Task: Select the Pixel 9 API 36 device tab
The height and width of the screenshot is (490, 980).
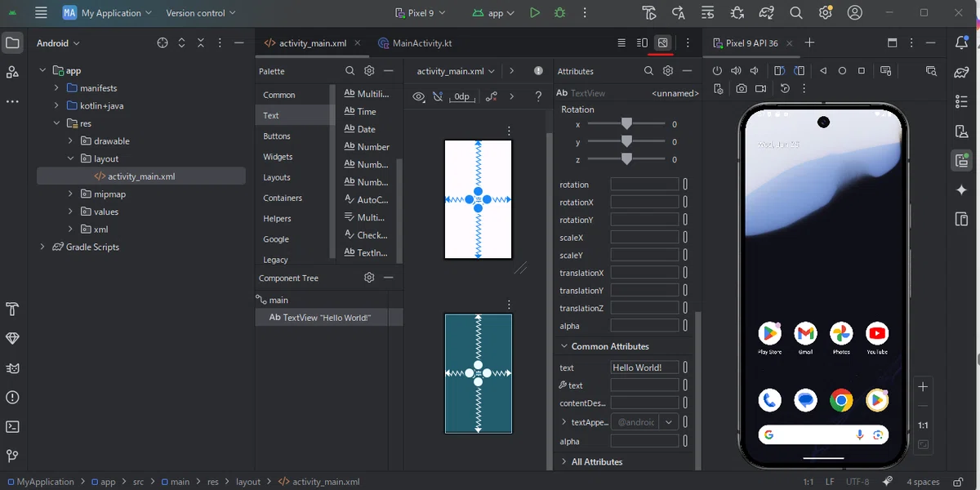Action: click(x=751, y=43)
